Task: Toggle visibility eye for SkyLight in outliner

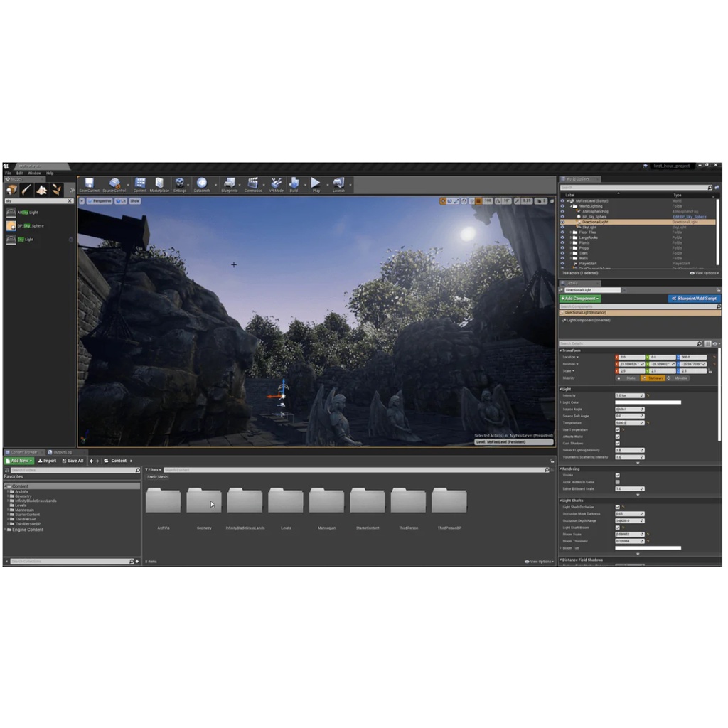Action: (562, 227)
